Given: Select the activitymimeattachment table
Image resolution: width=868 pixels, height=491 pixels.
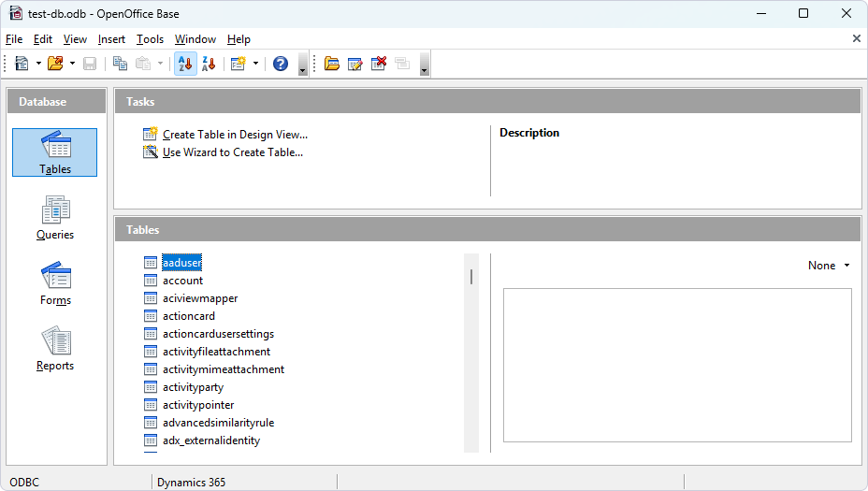Looking at the screenshot, I should coord(224,369).
